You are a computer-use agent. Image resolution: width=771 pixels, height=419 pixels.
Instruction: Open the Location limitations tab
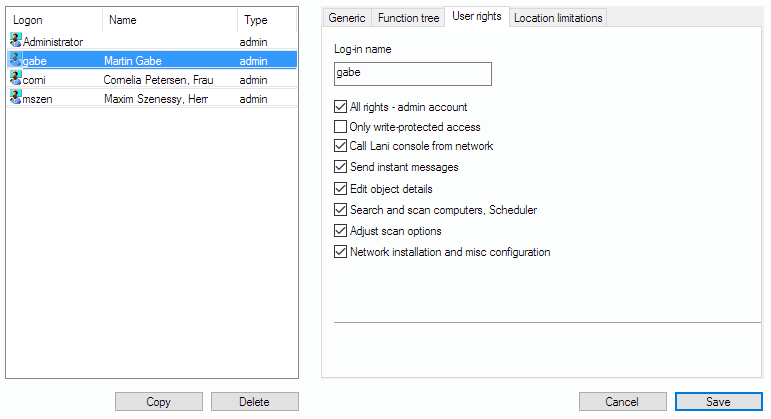point(558,18)
